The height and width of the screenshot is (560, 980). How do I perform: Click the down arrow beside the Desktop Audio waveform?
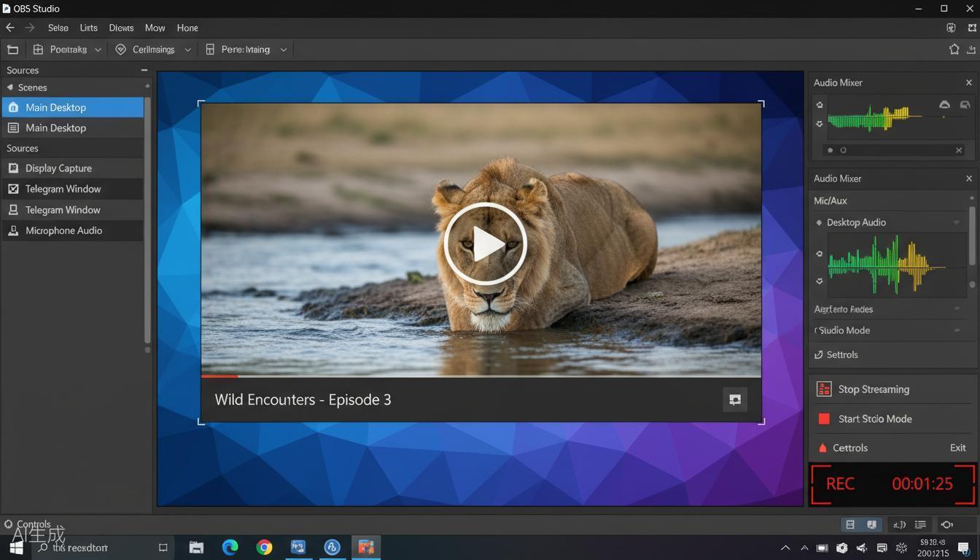[820, 281]
